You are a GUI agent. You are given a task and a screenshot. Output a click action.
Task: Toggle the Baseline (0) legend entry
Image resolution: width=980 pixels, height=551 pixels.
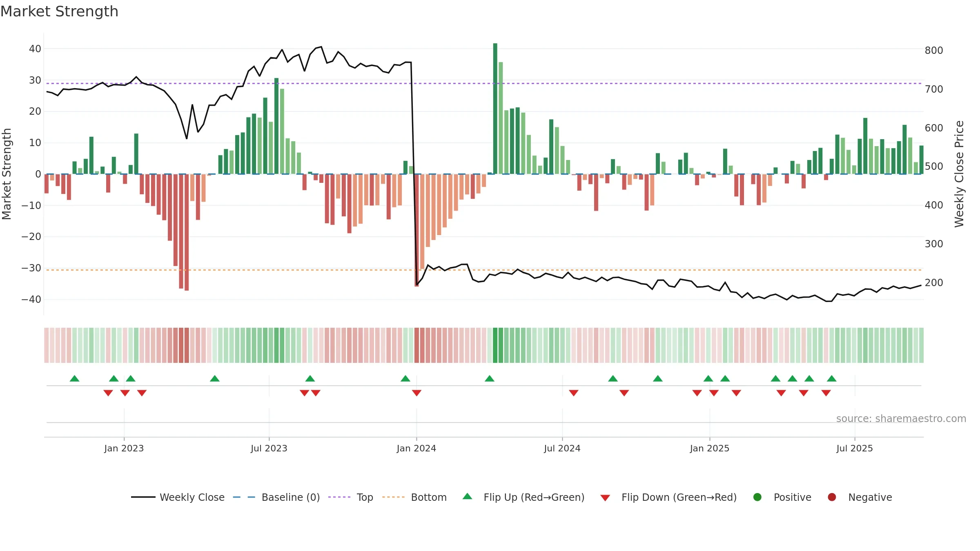(x=276, y=497)
